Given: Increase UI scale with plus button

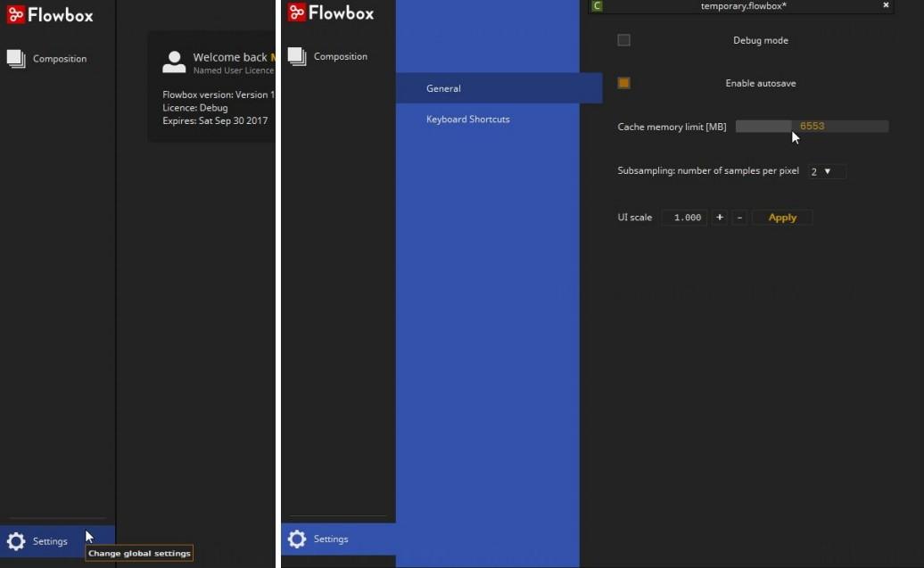Looking at the screenshot, I should 720,218.
